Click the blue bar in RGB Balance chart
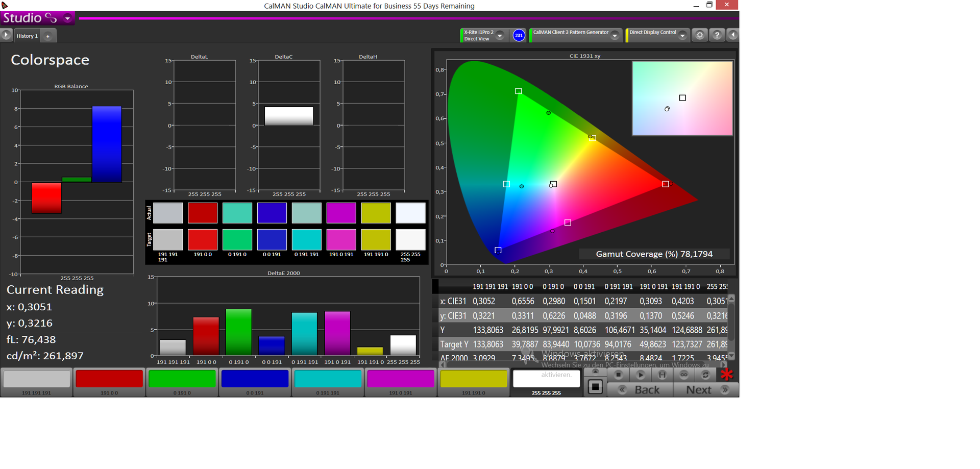 pyautogui.click(x=107, y=144)
